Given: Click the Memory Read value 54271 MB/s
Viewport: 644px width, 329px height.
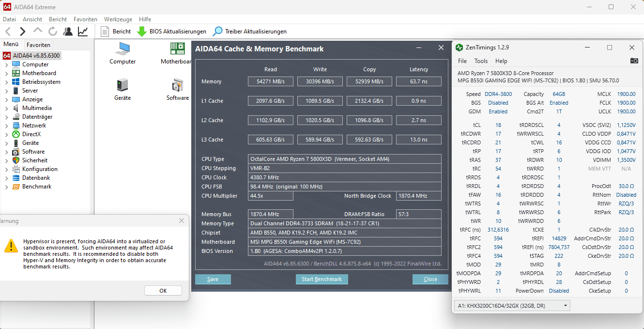Looking at the screenshot, I should tap(271, 81).
